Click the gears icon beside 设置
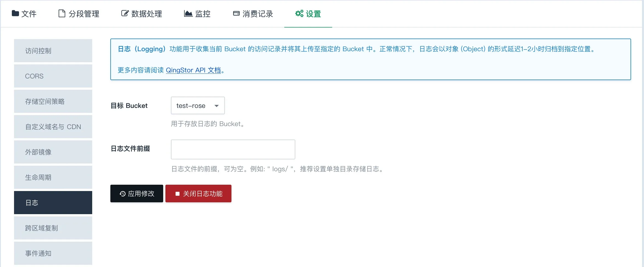 coord(299,13)
